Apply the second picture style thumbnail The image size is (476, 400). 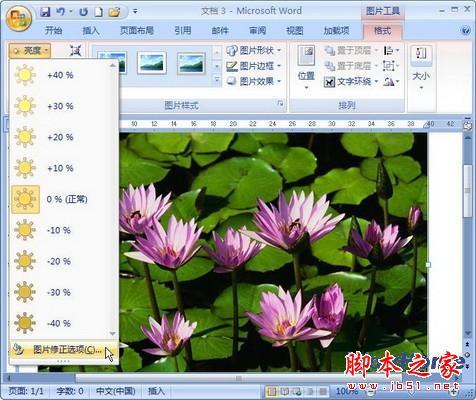pos(152,63)
